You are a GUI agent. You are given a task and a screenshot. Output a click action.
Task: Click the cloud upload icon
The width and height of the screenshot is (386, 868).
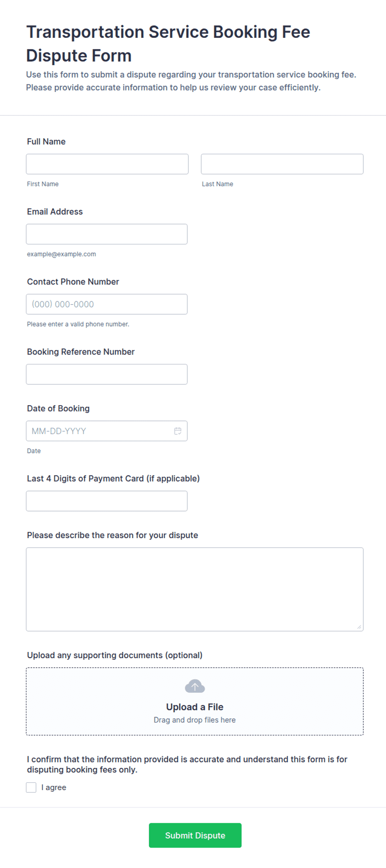(195, 686)
